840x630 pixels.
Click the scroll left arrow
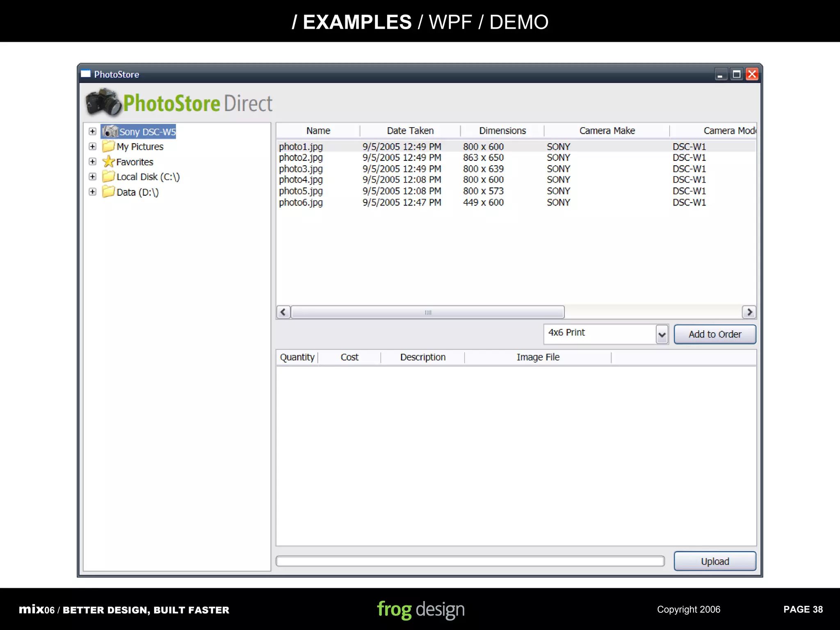[283, 312]
